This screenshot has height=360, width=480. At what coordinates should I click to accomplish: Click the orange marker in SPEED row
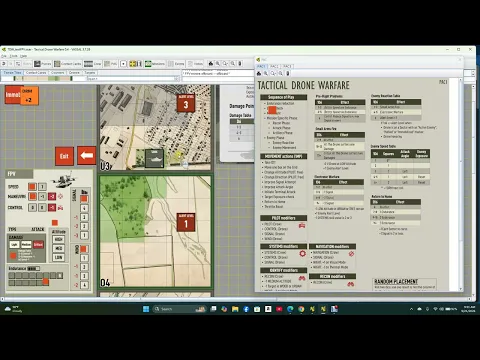[32, 187]
